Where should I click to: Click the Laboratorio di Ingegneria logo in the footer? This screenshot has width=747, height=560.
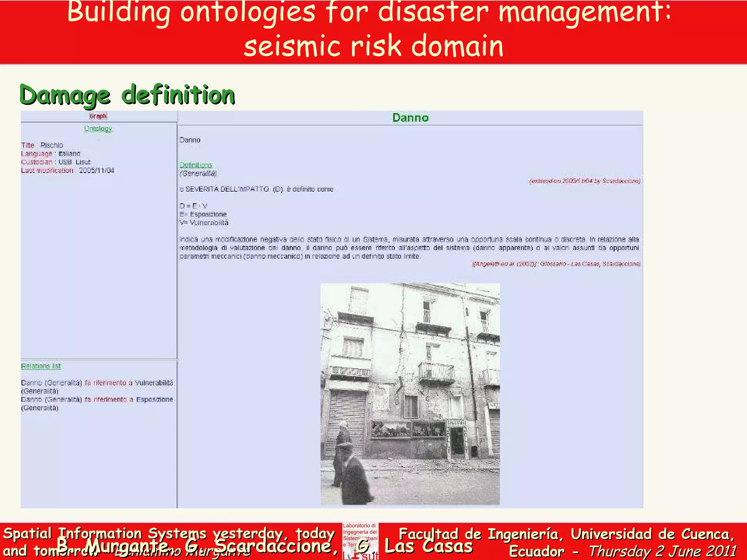pos(360,541)
